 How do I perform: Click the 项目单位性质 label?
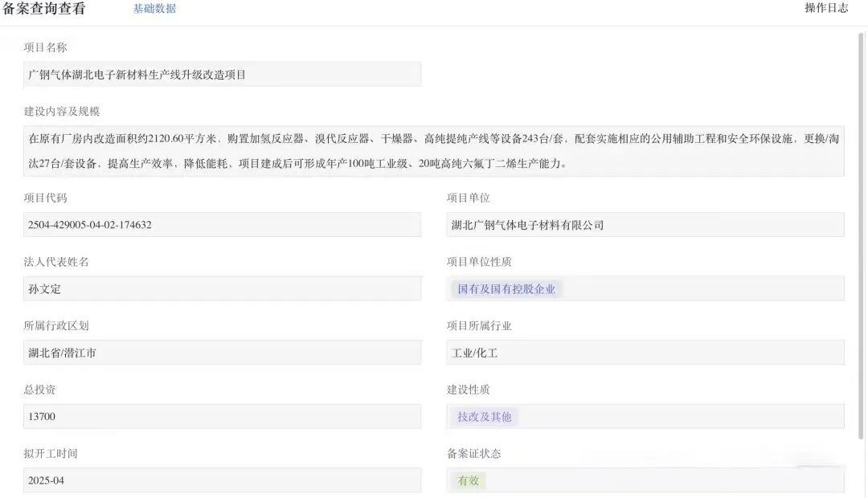(x=479, y=262)
